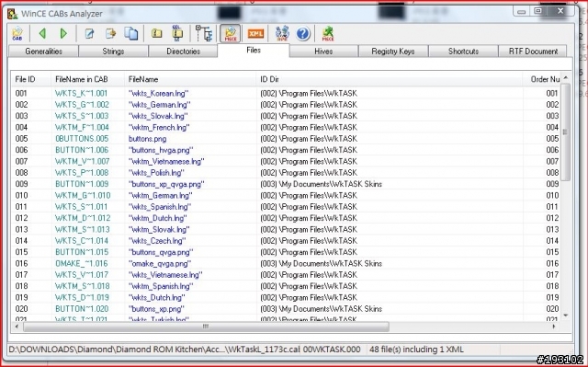Select row WKTS_C~1.014
The image size is (588, 367).
point(286,241)
